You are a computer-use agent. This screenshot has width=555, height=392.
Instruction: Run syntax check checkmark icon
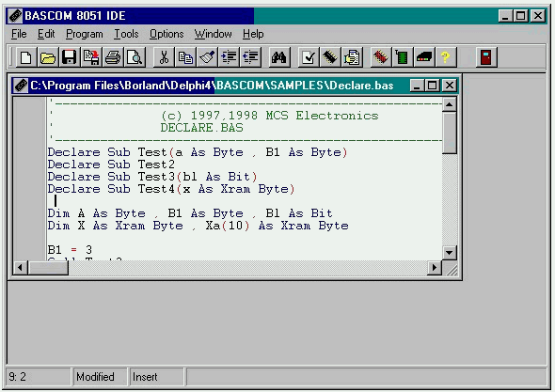click(309, 57)
